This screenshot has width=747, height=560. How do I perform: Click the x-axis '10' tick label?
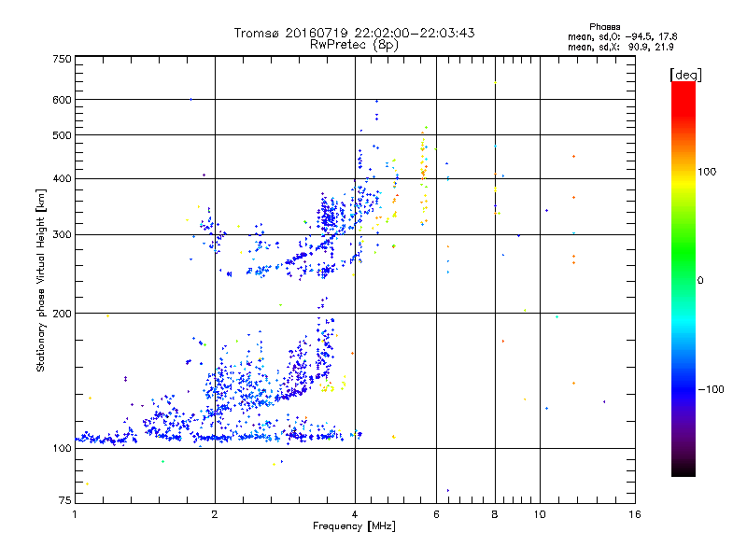(540, 514)
